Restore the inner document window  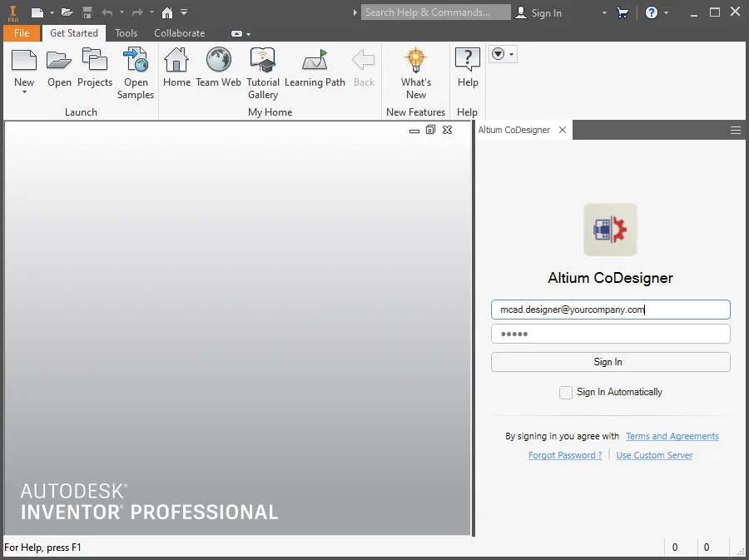(x=430, y=130)
